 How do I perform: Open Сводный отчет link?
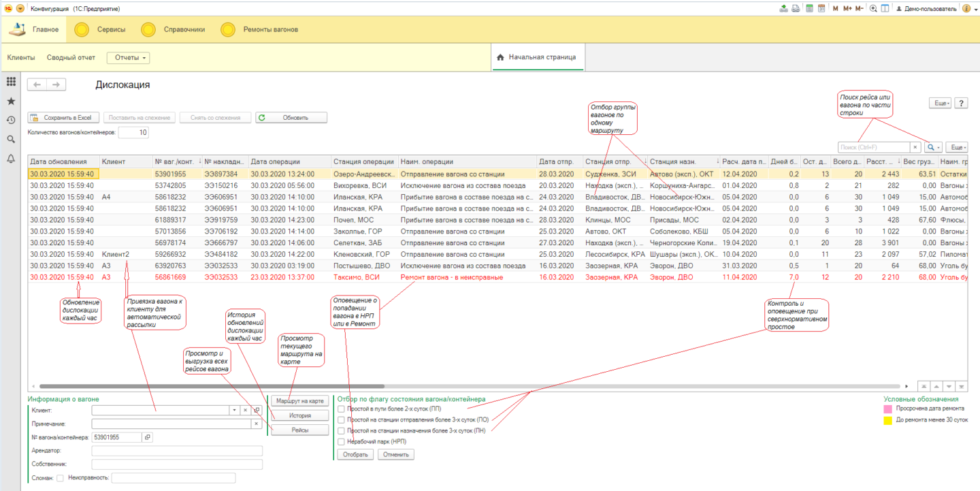click(71, 58)
